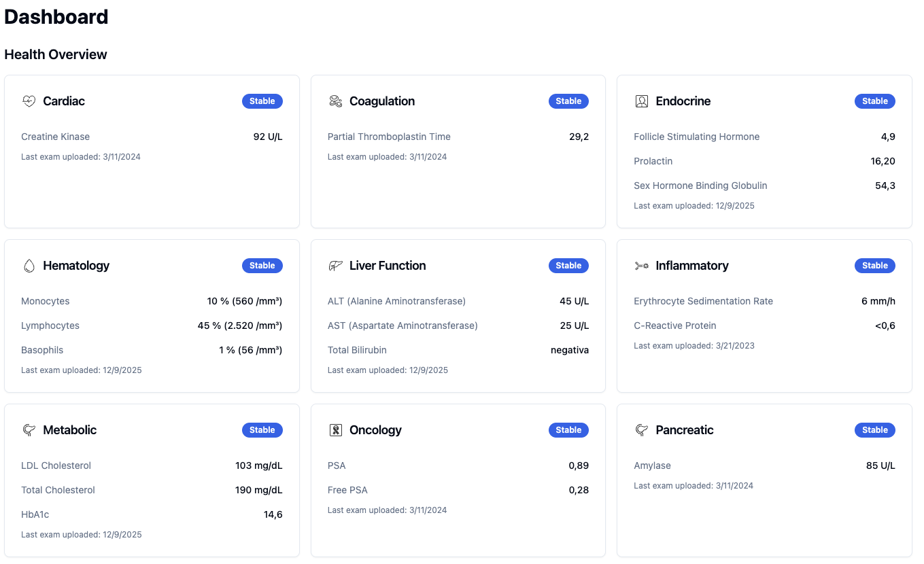This screenshot has width=924, height=564.
Task: Open the Health Overview section header
Action: pyautogui.click(x=55, y=54)
